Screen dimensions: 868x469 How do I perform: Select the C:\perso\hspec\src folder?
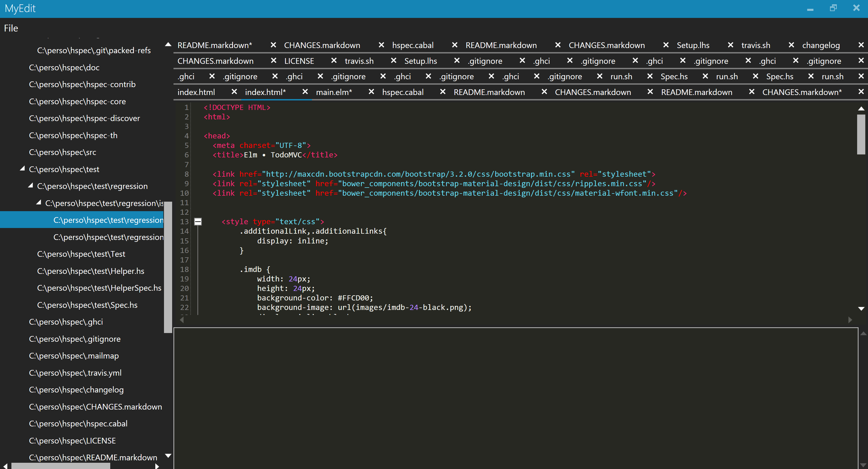[62, 152]
